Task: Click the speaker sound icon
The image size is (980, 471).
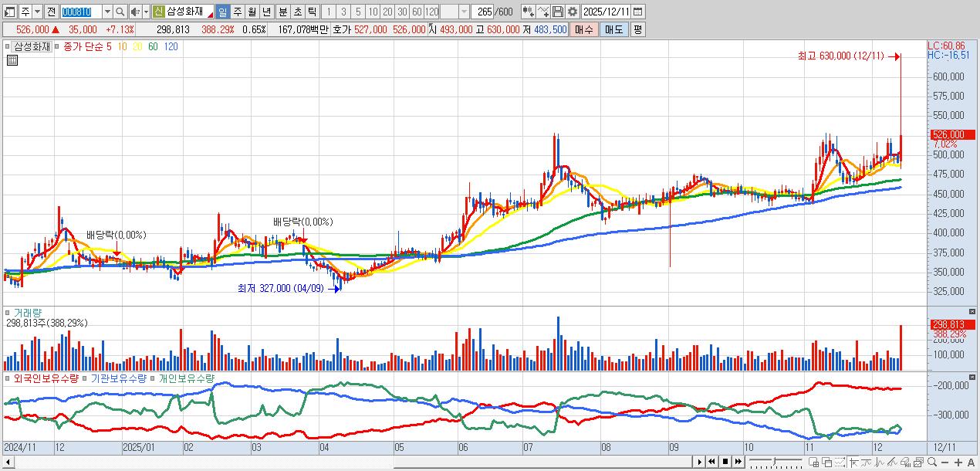Action: 135,12
